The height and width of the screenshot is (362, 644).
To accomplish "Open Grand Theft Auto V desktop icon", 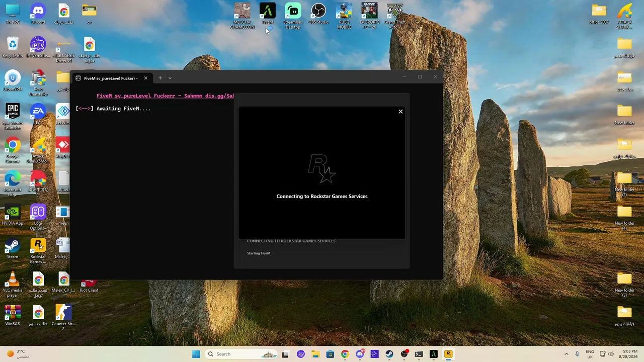I will point(395,16).
